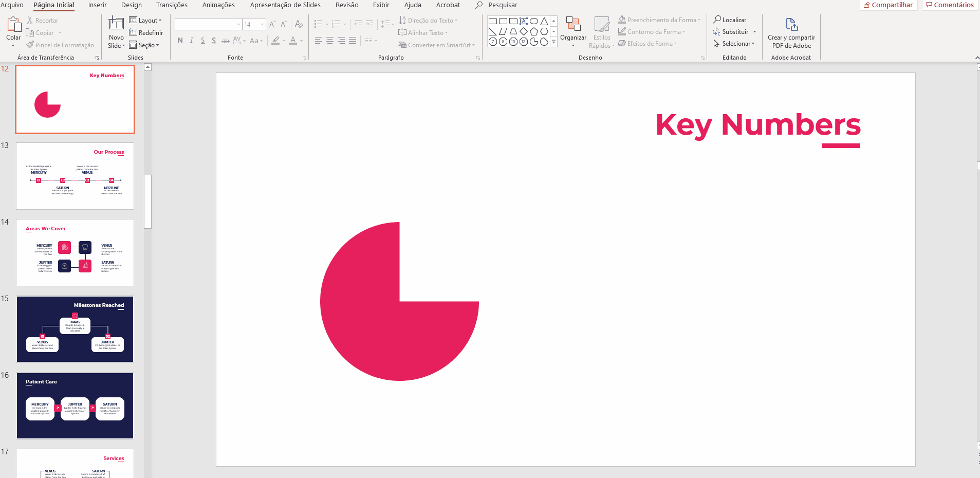This screenshot has height=478, width=980.
Task: Open Efeitos de Forma options
Action: pyautogui.click(x=647, y=44)
